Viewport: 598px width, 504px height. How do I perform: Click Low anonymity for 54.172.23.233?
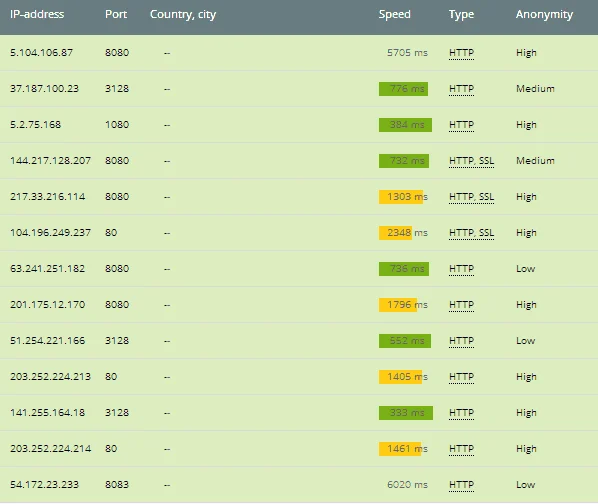coord(526,485)
